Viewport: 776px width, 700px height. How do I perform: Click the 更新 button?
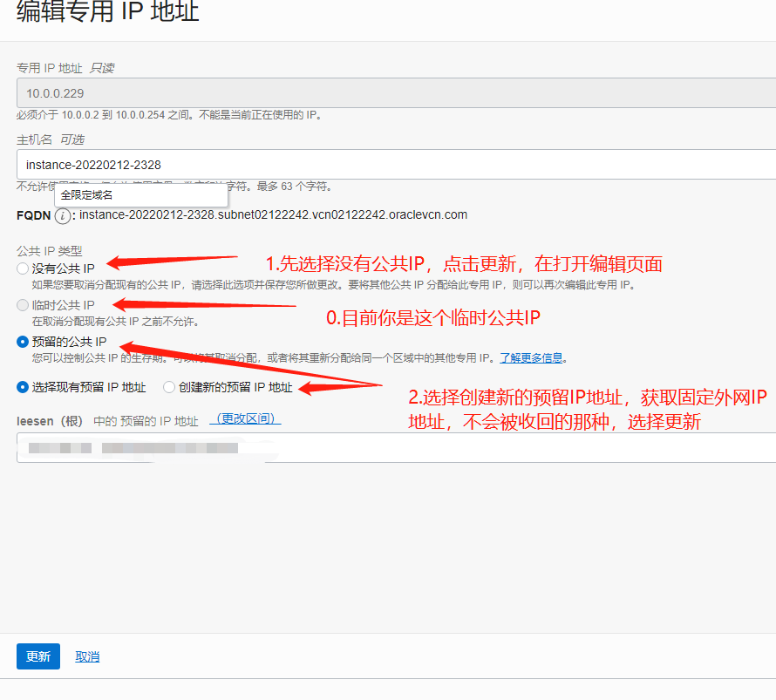tap(38, 656)
